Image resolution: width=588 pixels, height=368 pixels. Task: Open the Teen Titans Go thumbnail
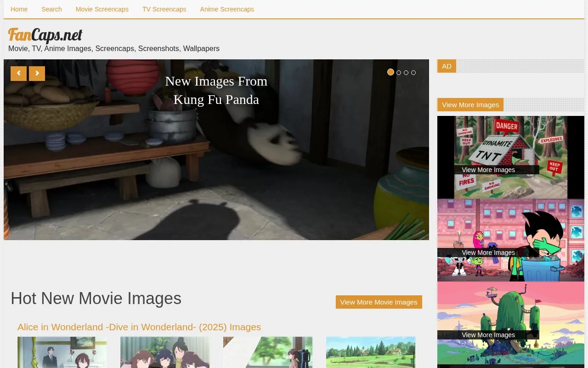pos(511,240)
